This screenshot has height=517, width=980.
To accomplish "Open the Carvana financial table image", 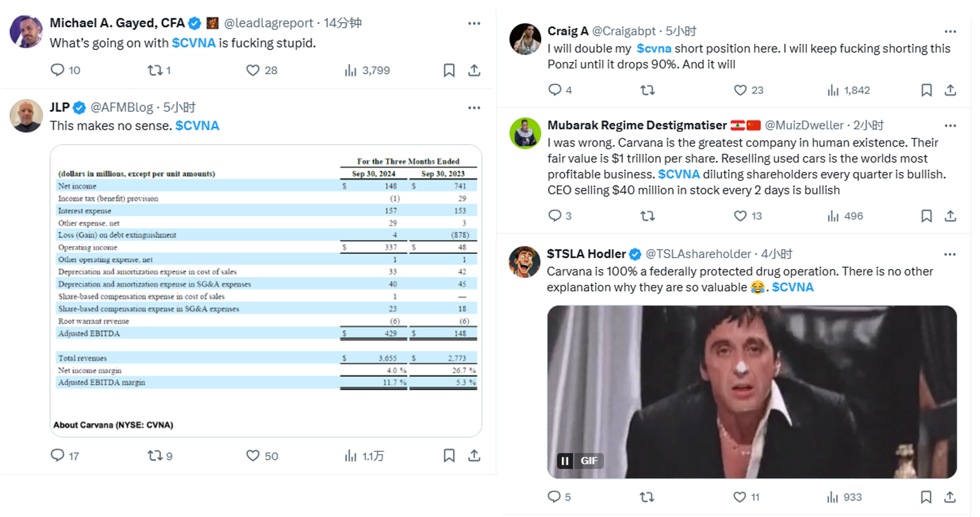I will pos(266,291).
